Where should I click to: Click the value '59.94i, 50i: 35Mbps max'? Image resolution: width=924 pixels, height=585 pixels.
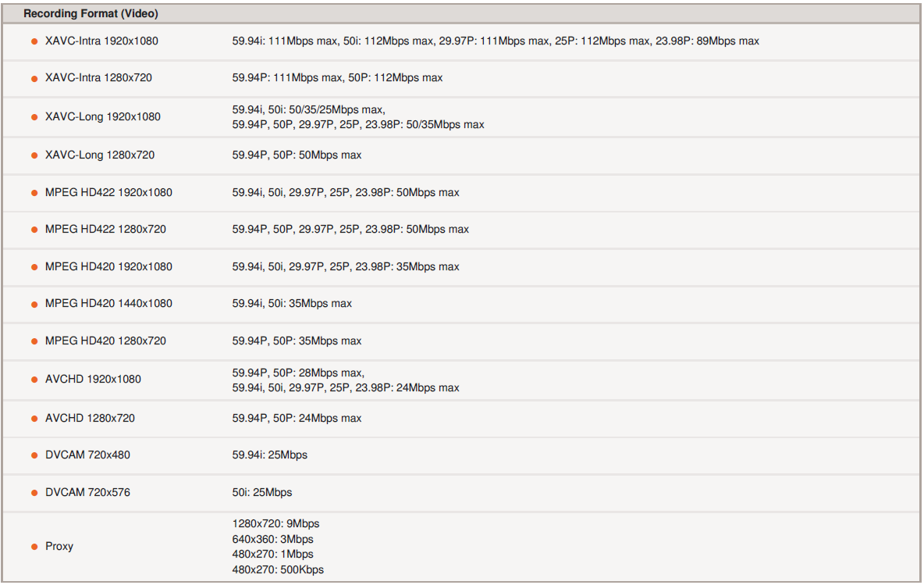(x=292, y=303)
